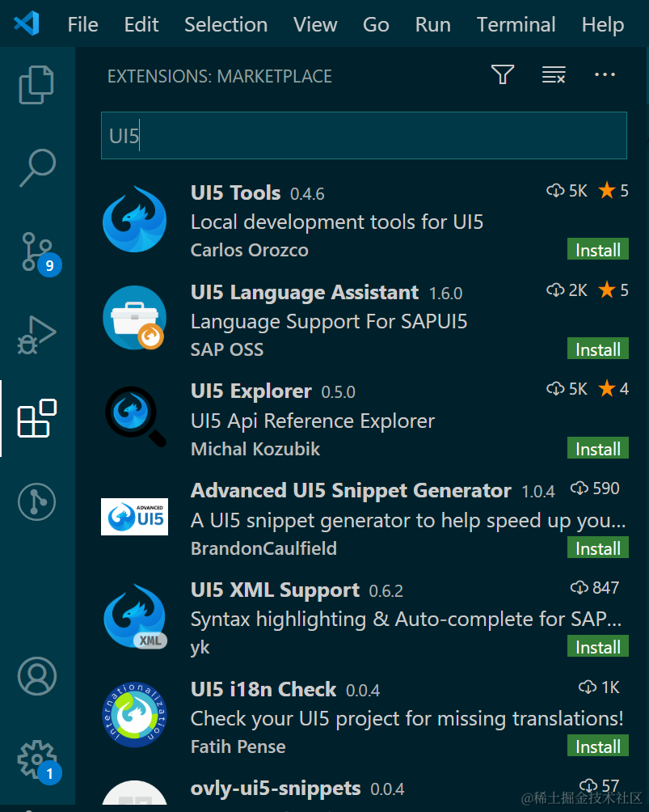Click the Snippet Generator 590 download count
The height and width of the screenshot is (812, 649).
tap(595, 488)
